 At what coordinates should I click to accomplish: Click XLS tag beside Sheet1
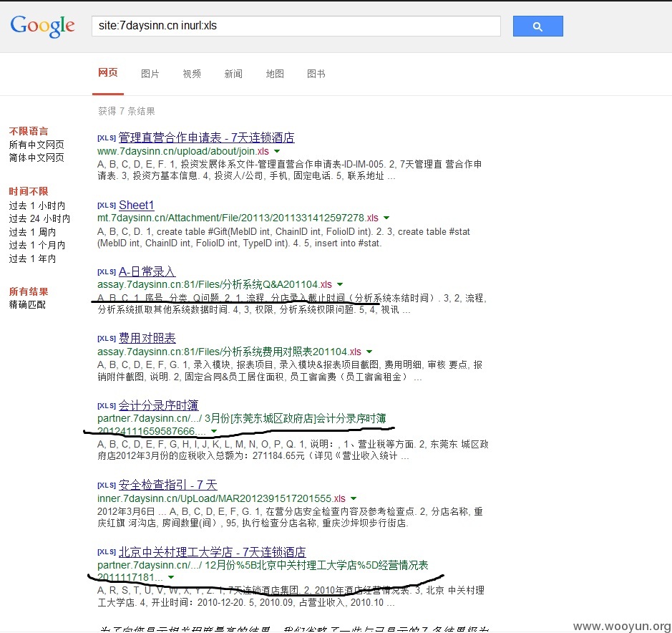click(x=107, y=205)
